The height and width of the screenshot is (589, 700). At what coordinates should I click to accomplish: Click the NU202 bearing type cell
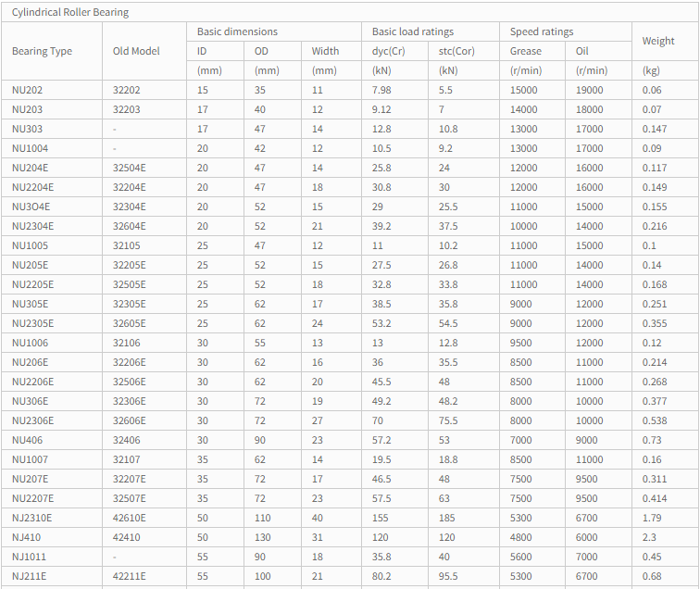27,90
